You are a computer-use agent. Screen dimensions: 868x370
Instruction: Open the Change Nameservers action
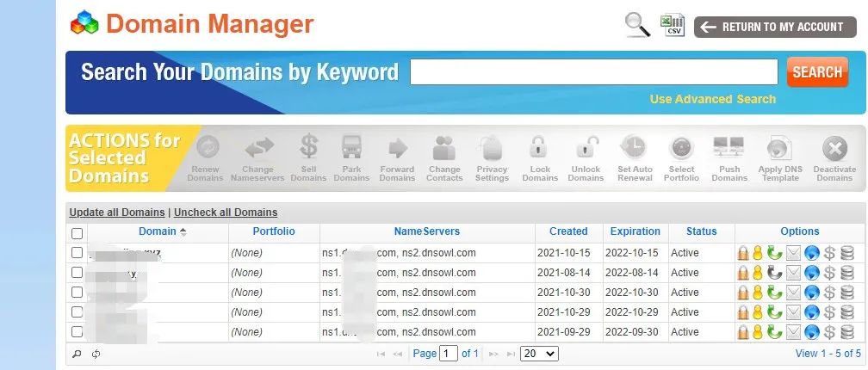coord(257,148)
